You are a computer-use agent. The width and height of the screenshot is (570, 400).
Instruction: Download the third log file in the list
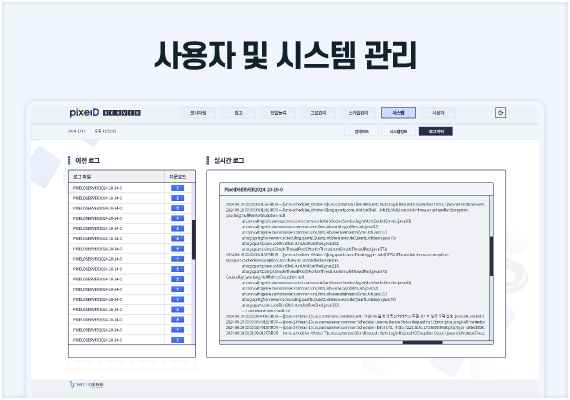pyautogui.click(x=177, y=208)
